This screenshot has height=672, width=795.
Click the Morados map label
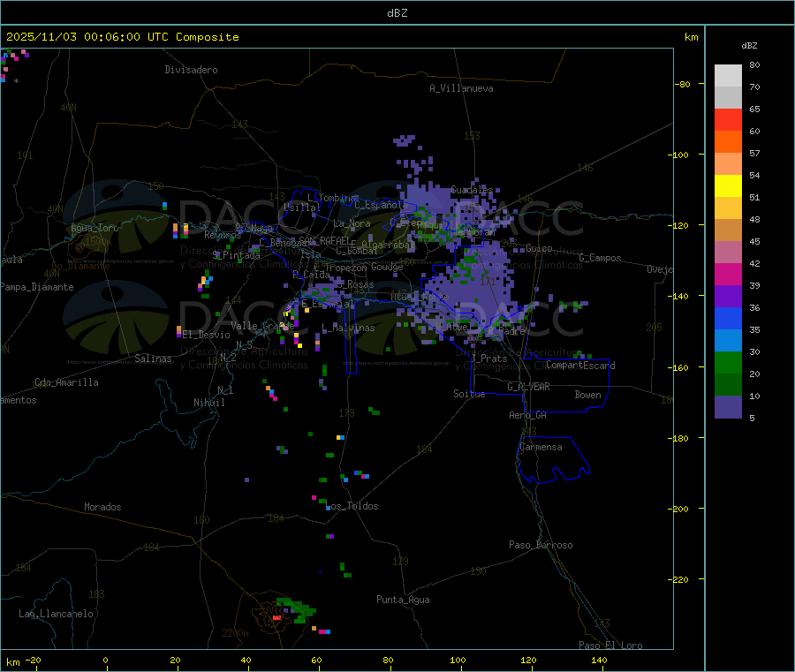(x=102, y=507)
